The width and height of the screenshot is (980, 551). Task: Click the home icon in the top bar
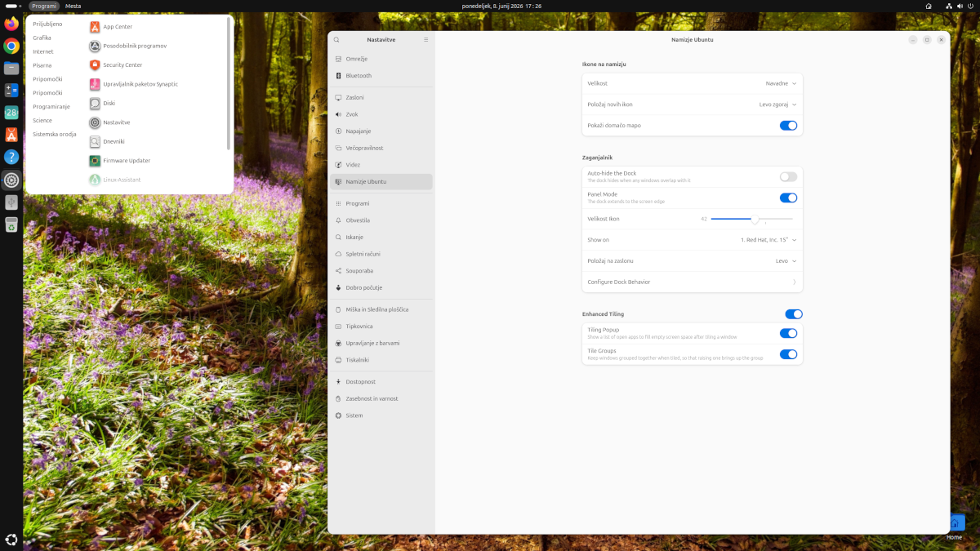click(929, 6)
